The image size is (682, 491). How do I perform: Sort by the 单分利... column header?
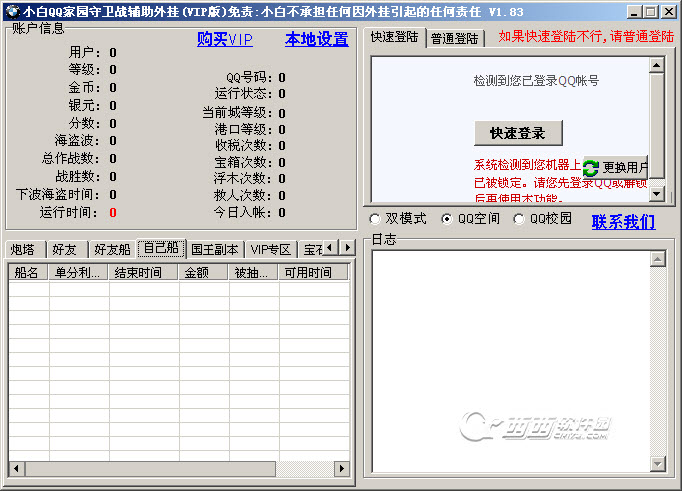point(79,272)
